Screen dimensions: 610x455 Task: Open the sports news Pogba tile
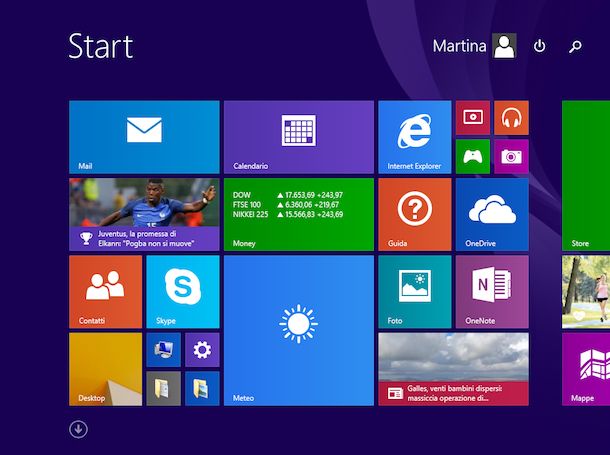point(144,214)
